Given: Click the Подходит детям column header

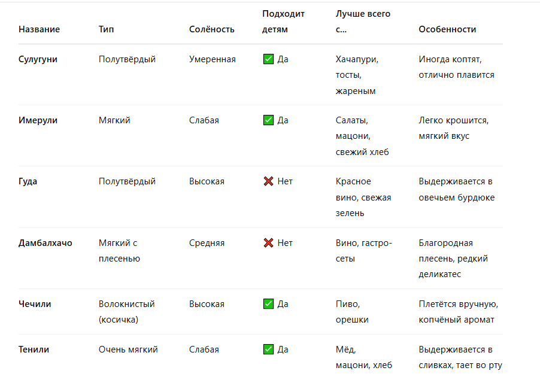Looking at the screenshot, I should [283, 22].
